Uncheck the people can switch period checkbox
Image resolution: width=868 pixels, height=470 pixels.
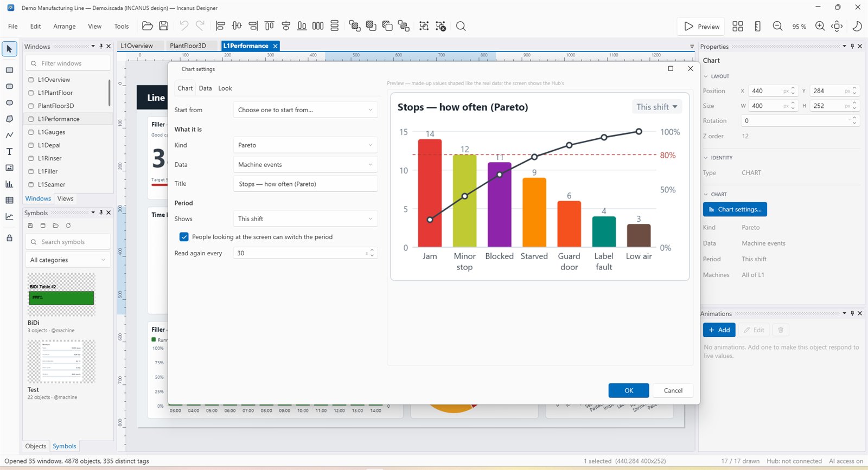click(184, 237)
